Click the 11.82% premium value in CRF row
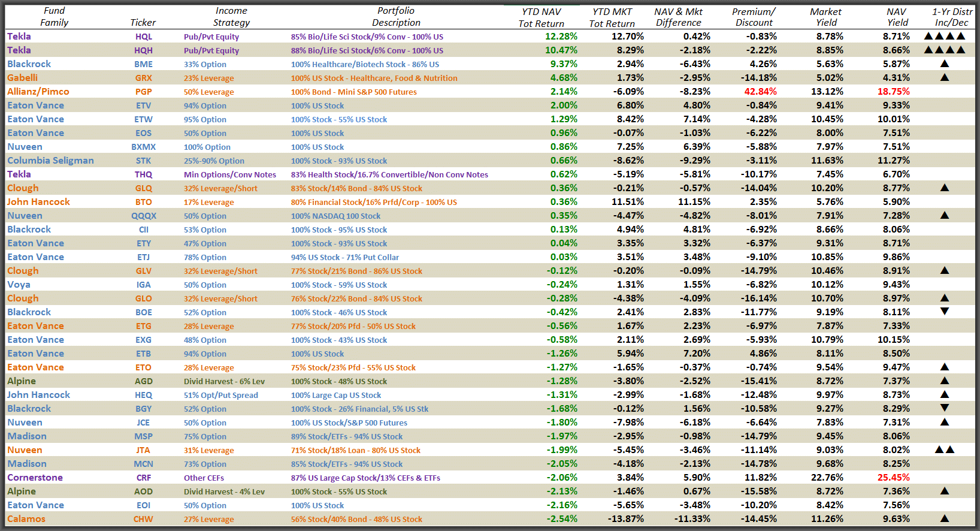 [x=761, y=478]
